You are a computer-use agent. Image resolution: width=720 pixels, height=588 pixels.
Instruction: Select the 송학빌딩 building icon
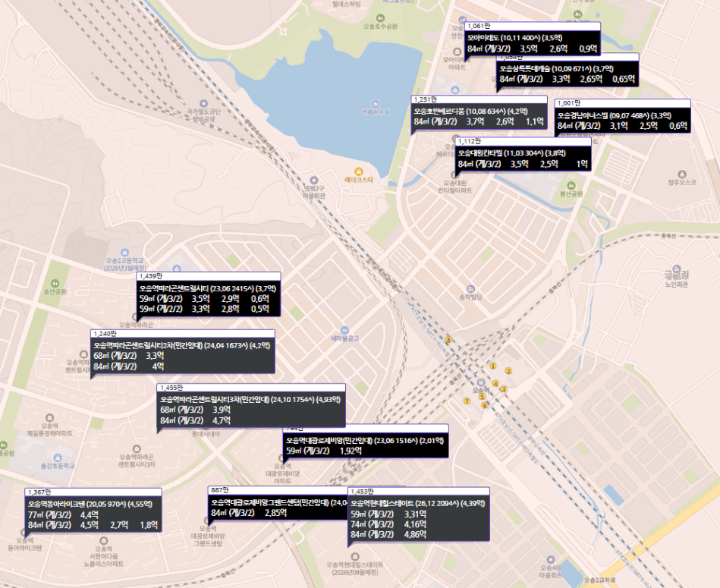(470, 289)
